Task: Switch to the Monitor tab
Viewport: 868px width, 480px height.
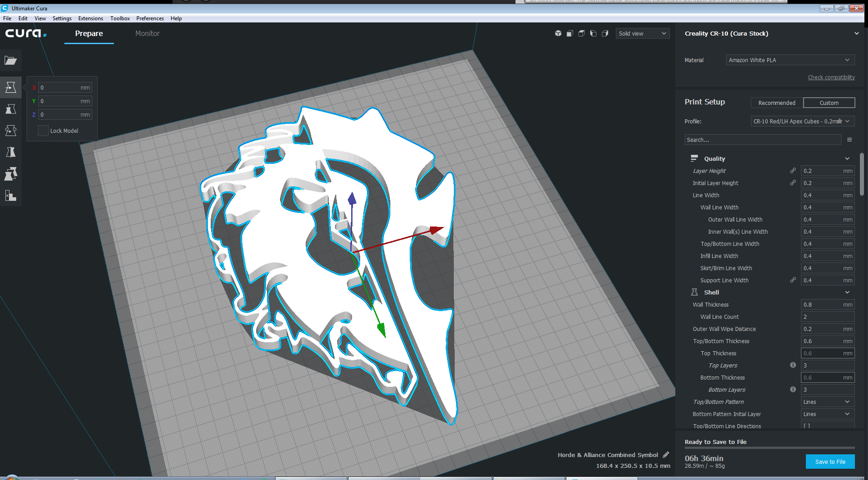Action: [148, 33]
